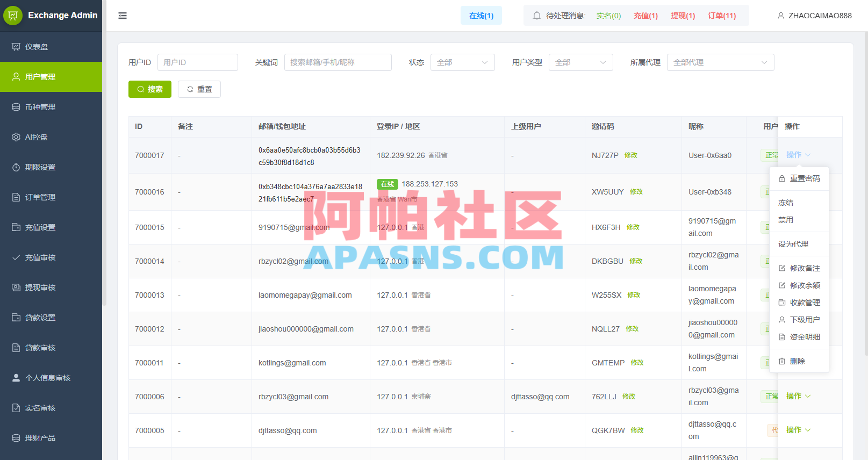
Task: Click the user avatar icon beside ZHAOCAIMAO888
Action: (x=781, y=16)
